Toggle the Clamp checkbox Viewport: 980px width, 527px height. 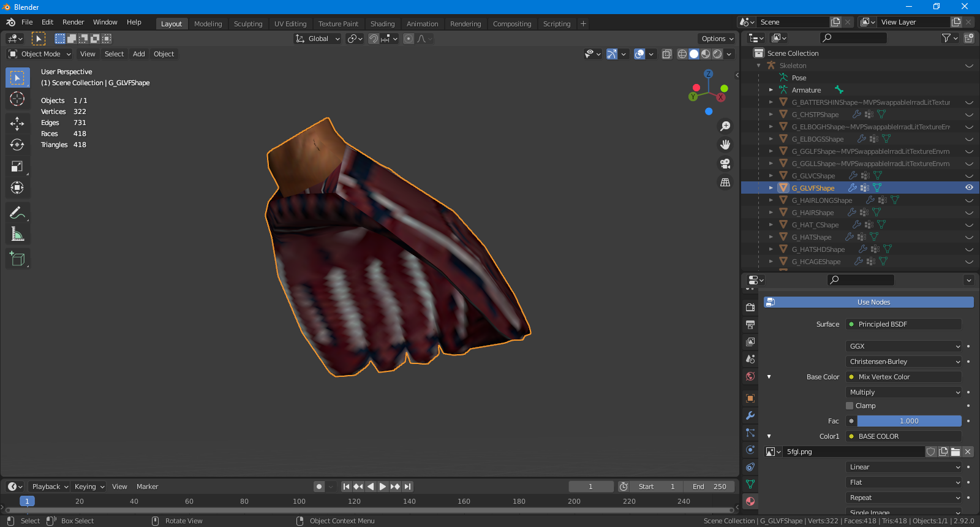tap(850, 406)
